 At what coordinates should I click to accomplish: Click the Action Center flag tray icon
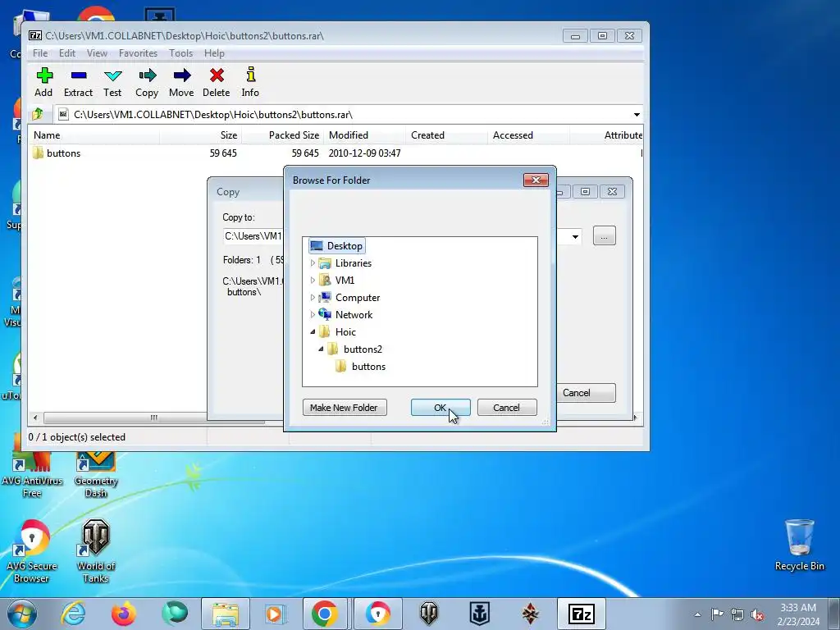717,614
